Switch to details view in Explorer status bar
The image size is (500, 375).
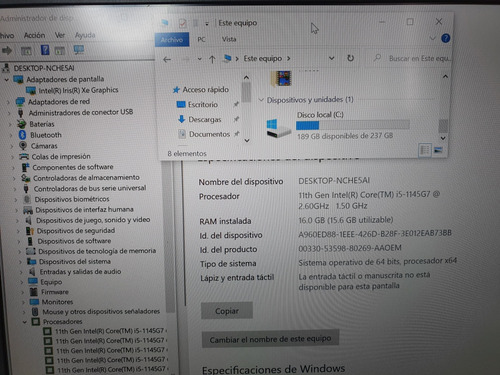tap(425, 150)
